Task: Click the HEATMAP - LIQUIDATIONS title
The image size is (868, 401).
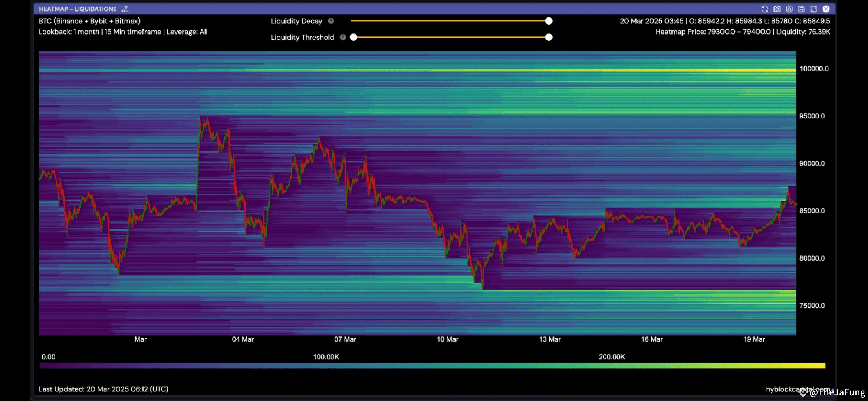Action: click(x=78, y=9)
